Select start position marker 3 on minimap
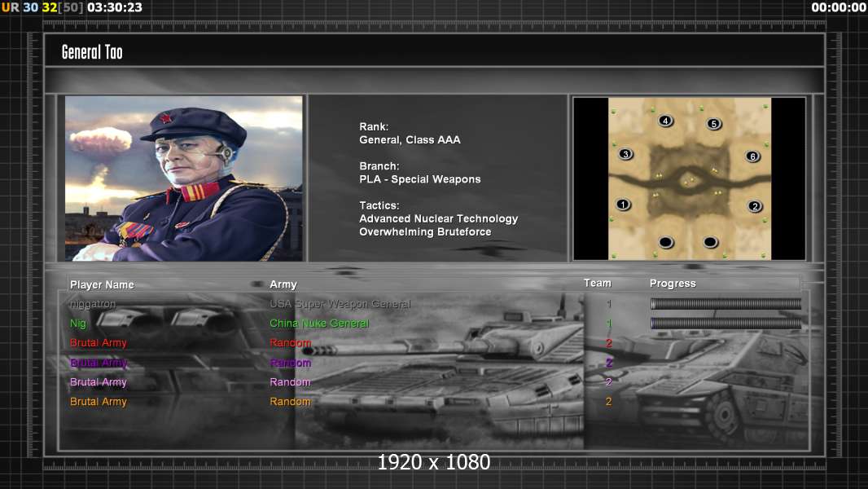Screen dimensions: 868x489 coord(625,154)
